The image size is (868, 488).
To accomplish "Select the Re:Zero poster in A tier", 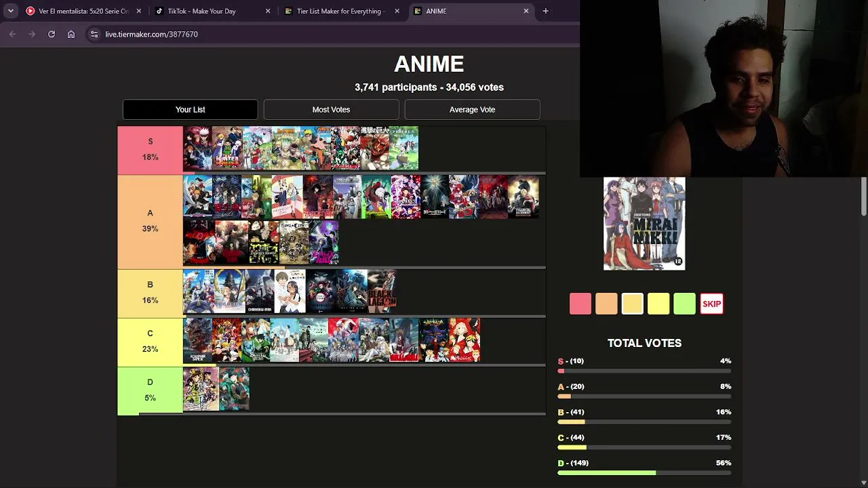I will (406, 197).
